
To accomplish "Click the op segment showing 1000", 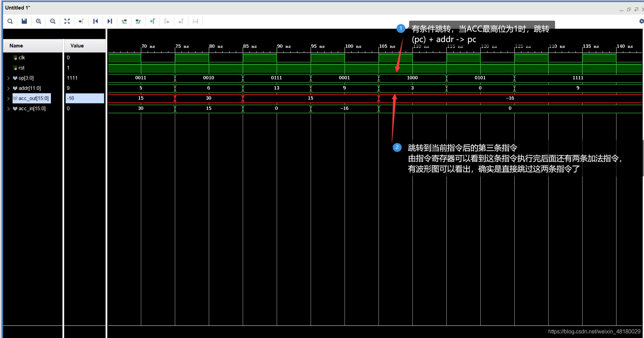I will point(412,78).
